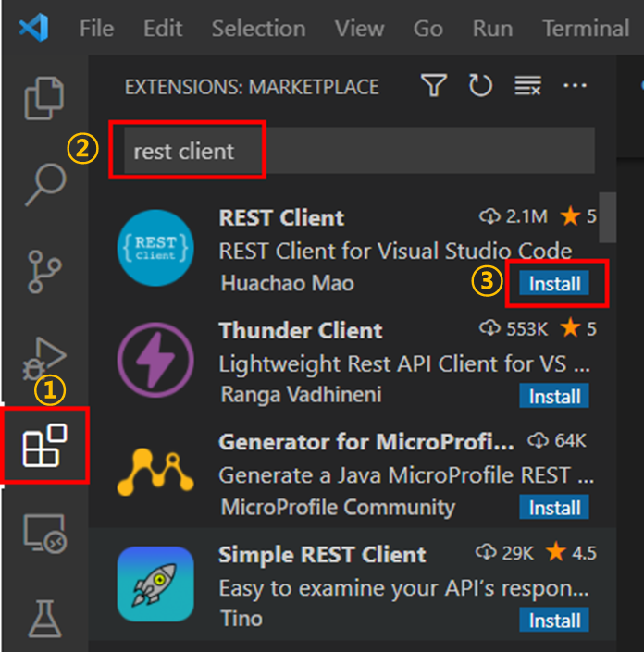The height and width of the screenshot is (652, 644).
Task: Open the File menu
Action: click(x=96, y=29)
